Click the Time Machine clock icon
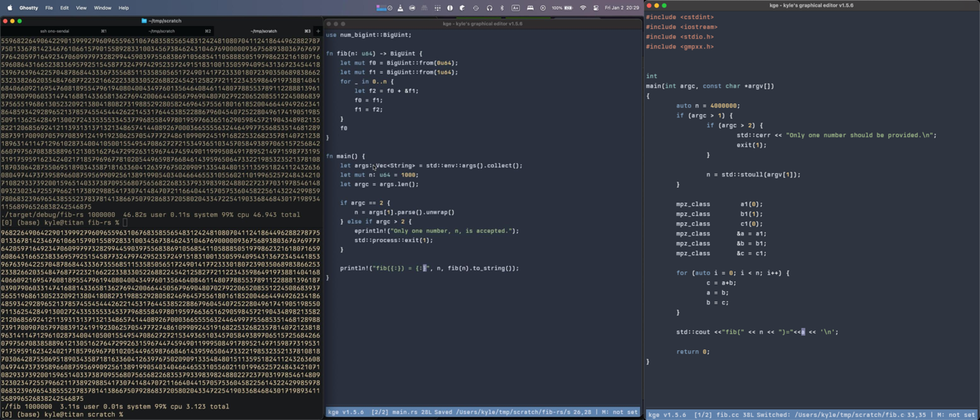This screenshot has height=420, width=980. click(475, 8)
